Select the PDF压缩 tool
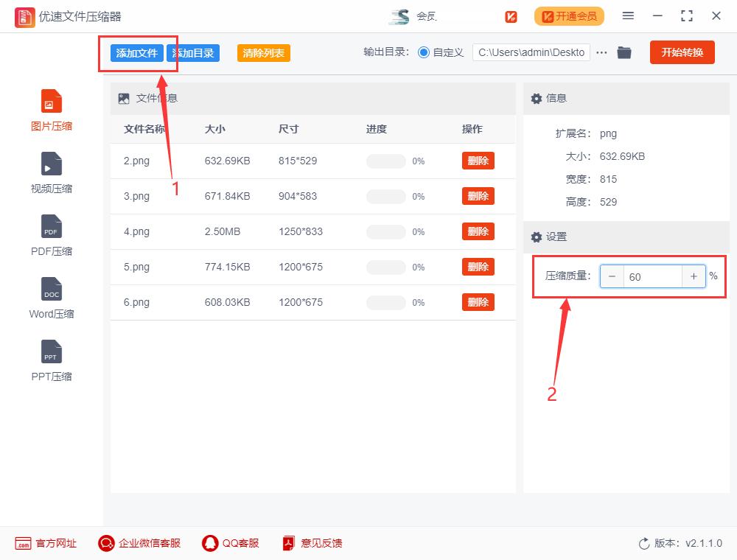 [50, 234]
